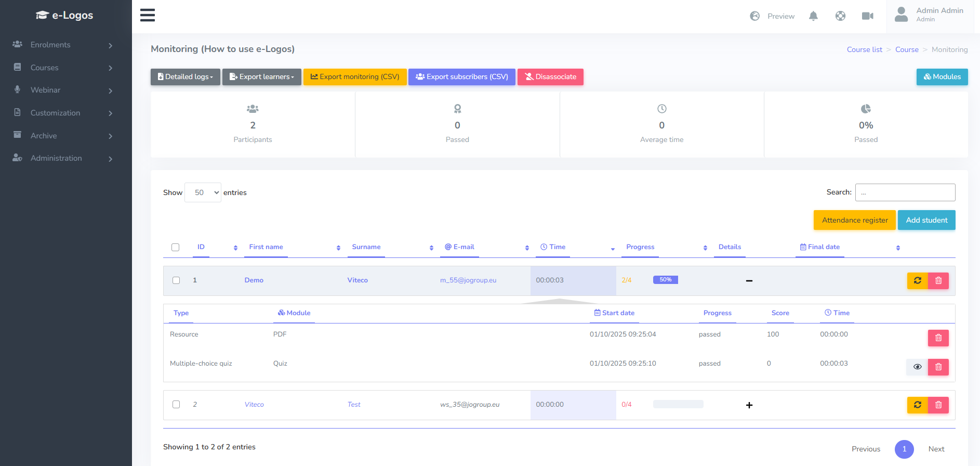980x466 pixels.
Task: Reset progress for Demo Viteco row
Action: point(917,281)
